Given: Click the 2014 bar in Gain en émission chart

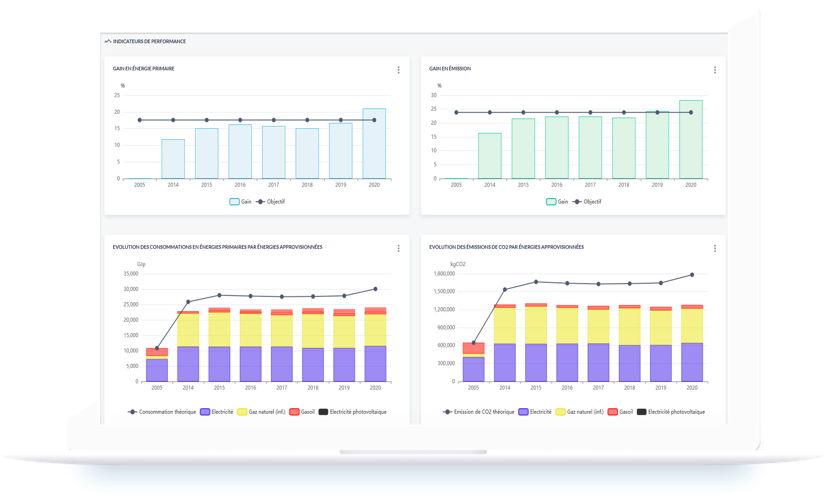Looking at the screenshot, I should coord(489,156).
